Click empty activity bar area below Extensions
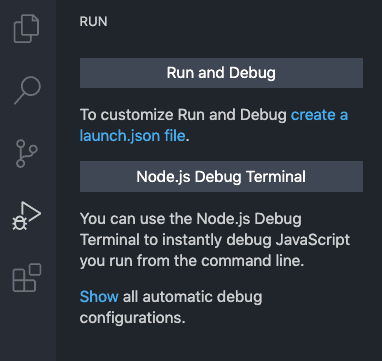Screen dimensions: 382x361 click(x=27, y=328)
